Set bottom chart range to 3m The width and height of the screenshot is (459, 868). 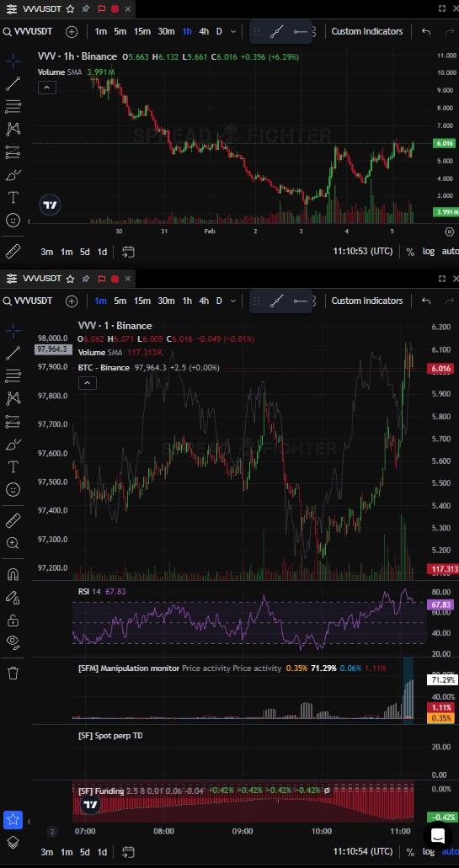(x=47, y=851)
